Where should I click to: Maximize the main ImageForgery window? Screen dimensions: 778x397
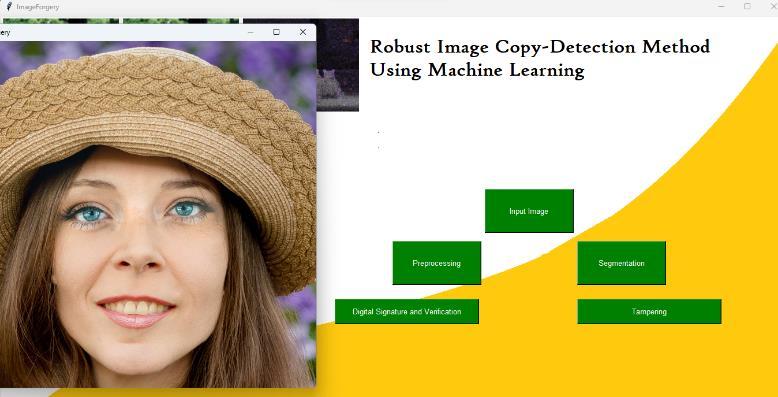coord(747,6)
